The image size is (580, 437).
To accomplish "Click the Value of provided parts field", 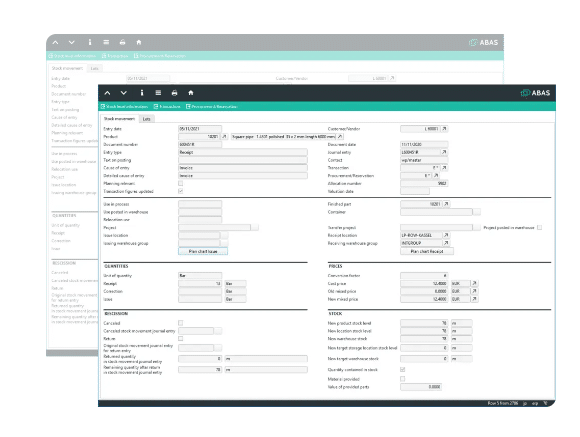I will click(x=421, y=387).
